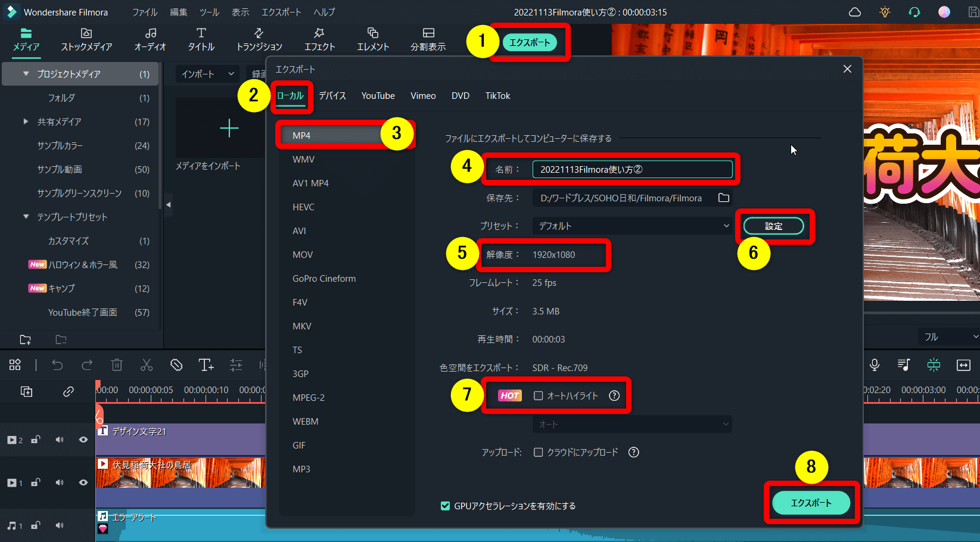Screen dimensions: 980x542
Task: Open the Transition tab icon
Action: [259, 33]
